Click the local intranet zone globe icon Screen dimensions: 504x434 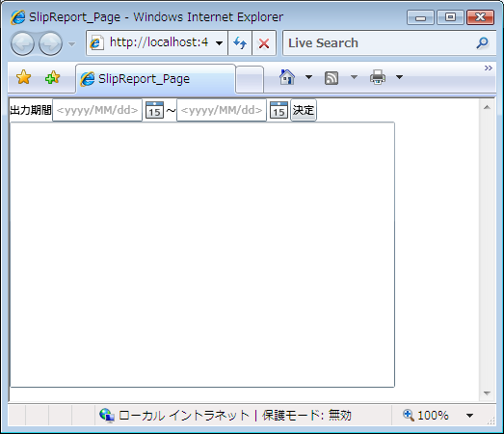(x=107, y=415)
